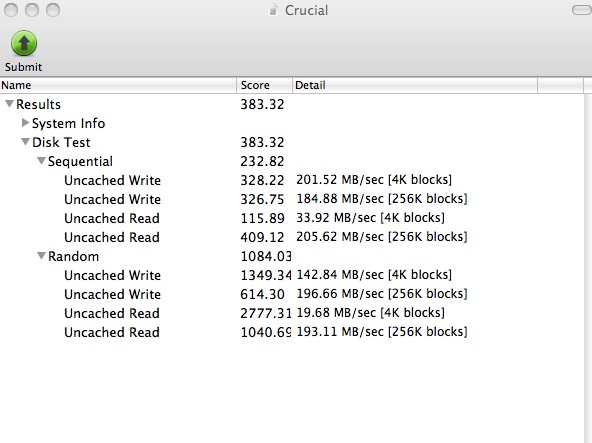Click detail 184.88 MB/sec [256K blocks]

click(382, 199)
